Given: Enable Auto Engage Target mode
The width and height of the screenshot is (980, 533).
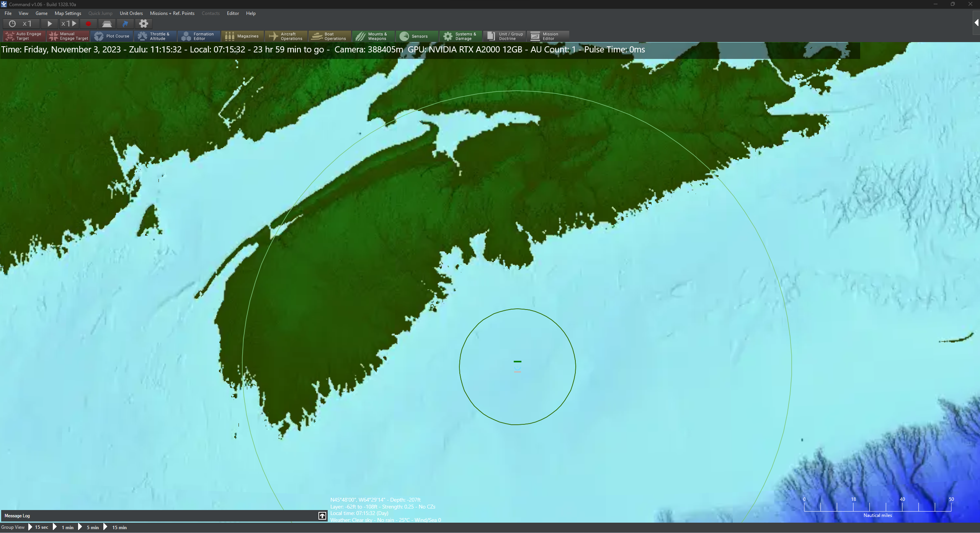Looking at the screenshot, I should (24, 36).
